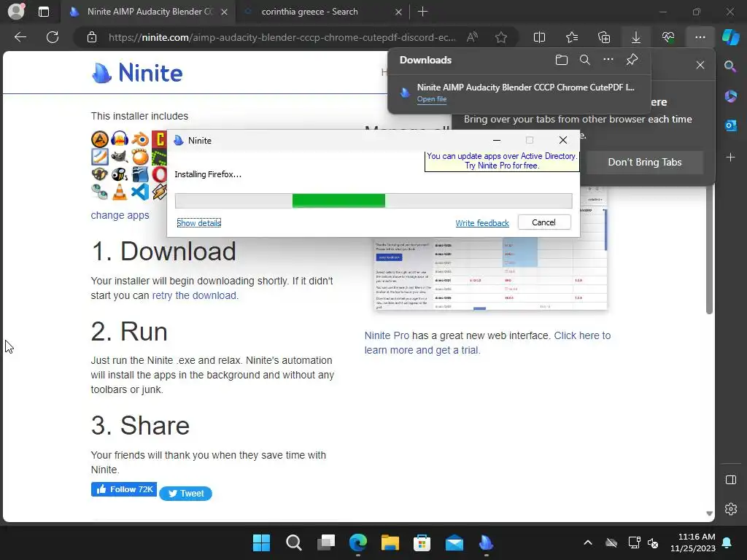Click the AIMP app icon
The width and height of the screenshot is (747, 560).
pyautogui.click(x=99, y=139)
